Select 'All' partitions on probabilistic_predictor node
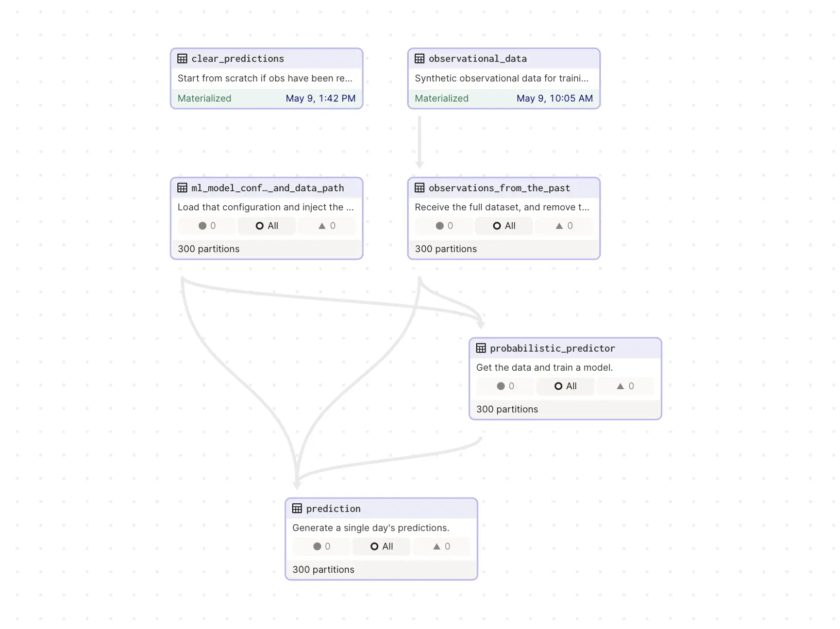The width and height of the screenshot is (840, 629). 565,386
